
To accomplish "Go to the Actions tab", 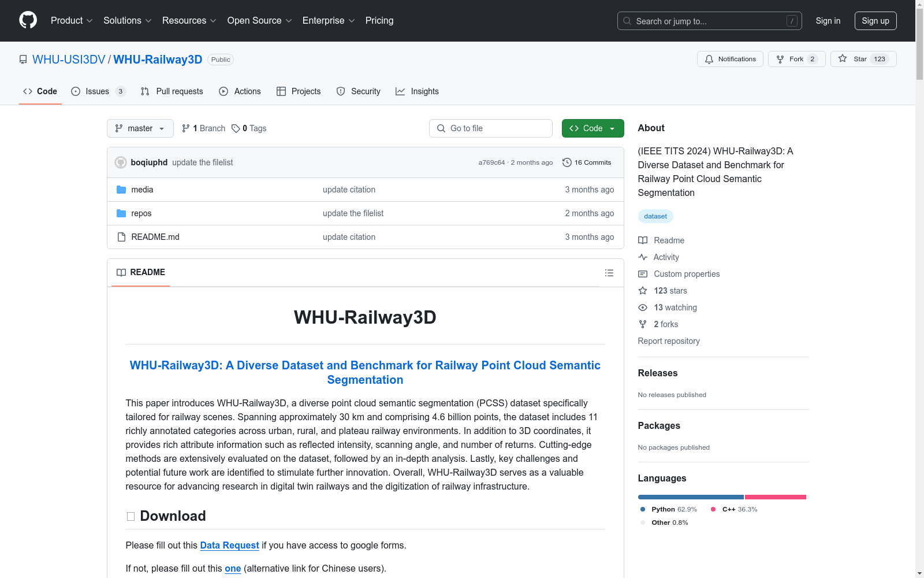I will tap(240, 91).
